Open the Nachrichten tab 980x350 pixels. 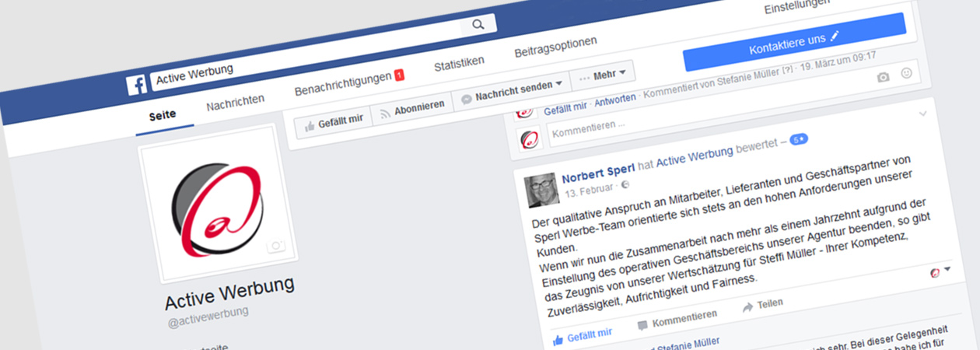click(x=235, y=102)
